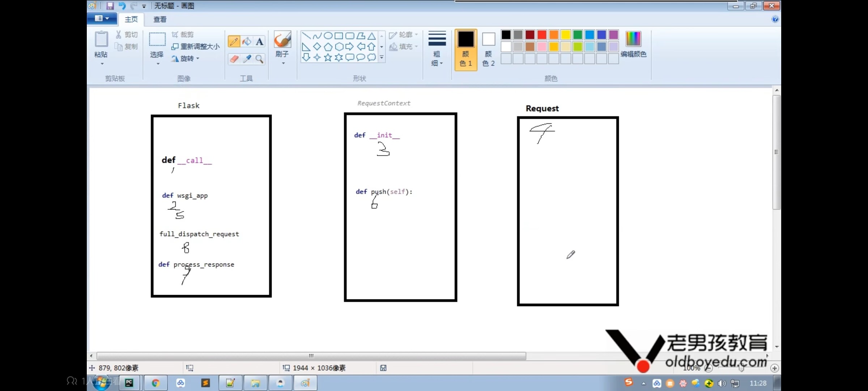Choose the red color swatch
This screenshot has height=391, width=868.
click(542, 35)
